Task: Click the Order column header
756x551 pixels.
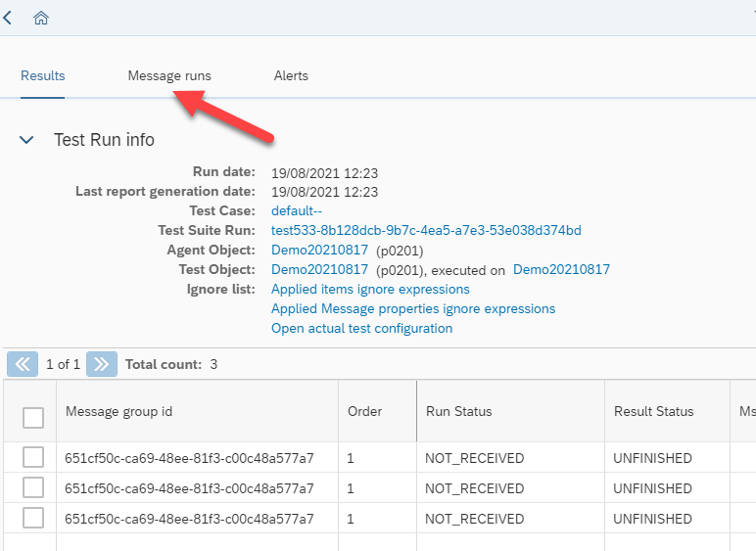Action: 364,411
